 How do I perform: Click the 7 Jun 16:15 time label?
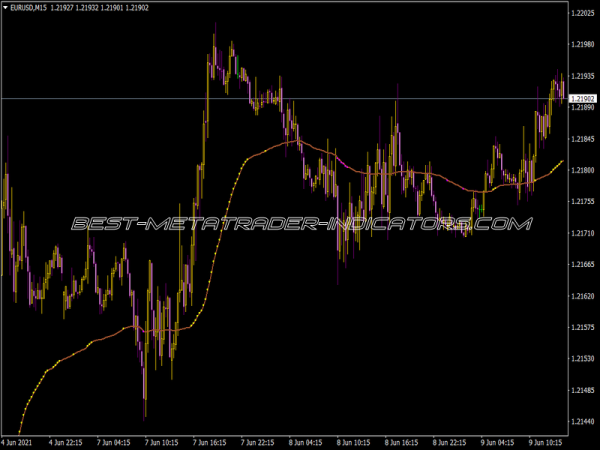[210, 441]
